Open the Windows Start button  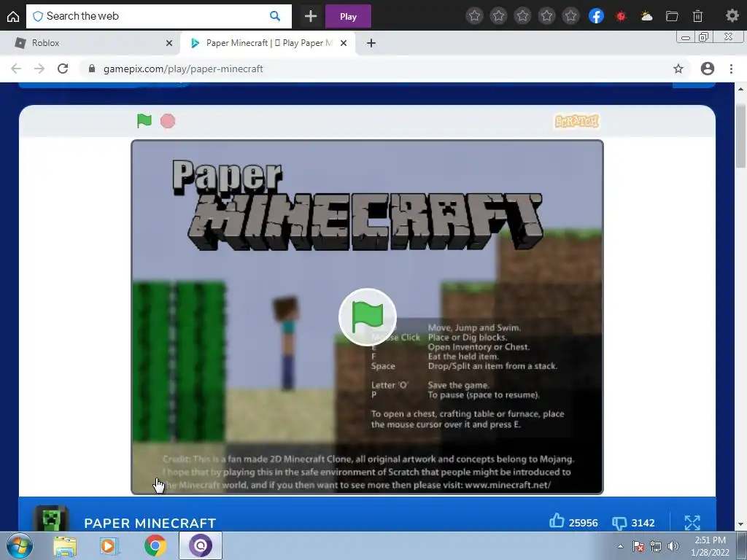click(20, 545)
